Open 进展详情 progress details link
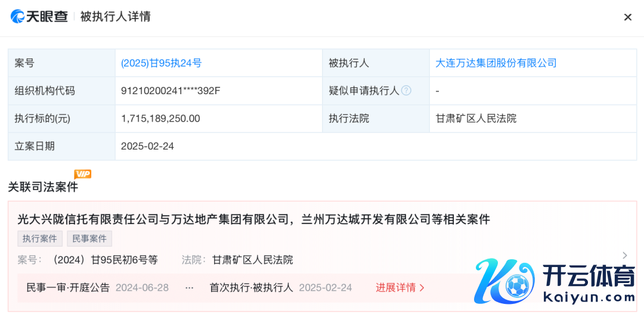The image size is (644, 317). (x=400, y=288)
